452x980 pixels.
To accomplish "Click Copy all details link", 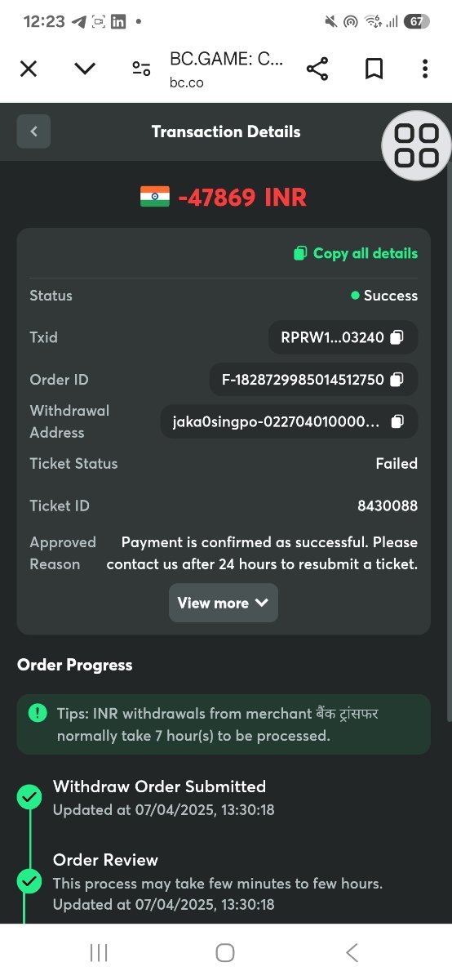I will pos(356,253).
